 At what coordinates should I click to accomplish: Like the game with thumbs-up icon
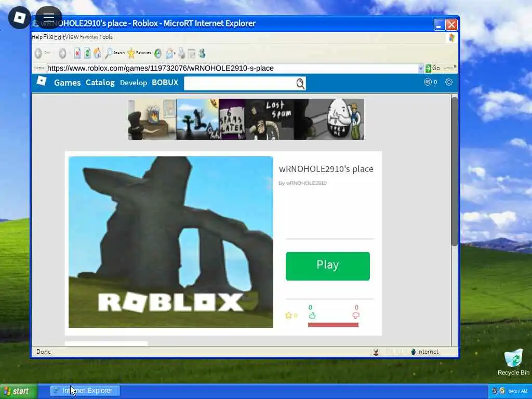point(312,315)
